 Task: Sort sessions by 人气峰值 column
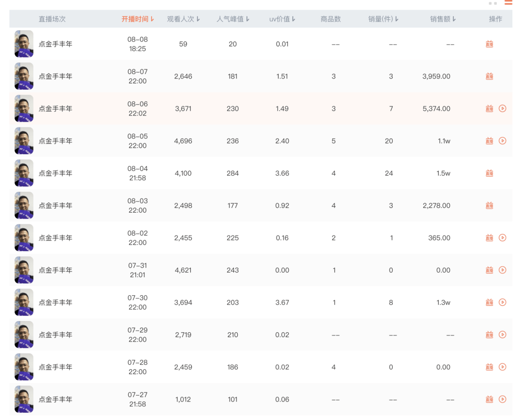pos(233,19)
